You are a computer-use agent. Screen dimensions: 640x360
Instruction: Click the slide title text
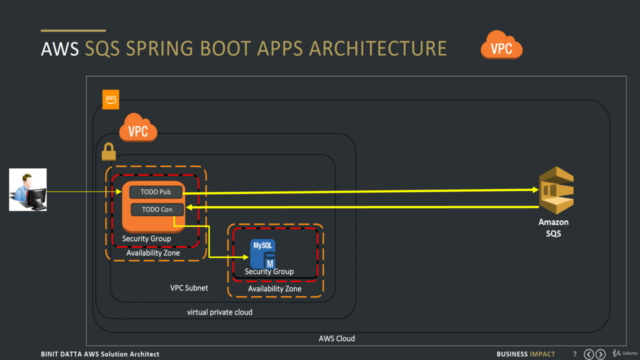pos(244,49)
